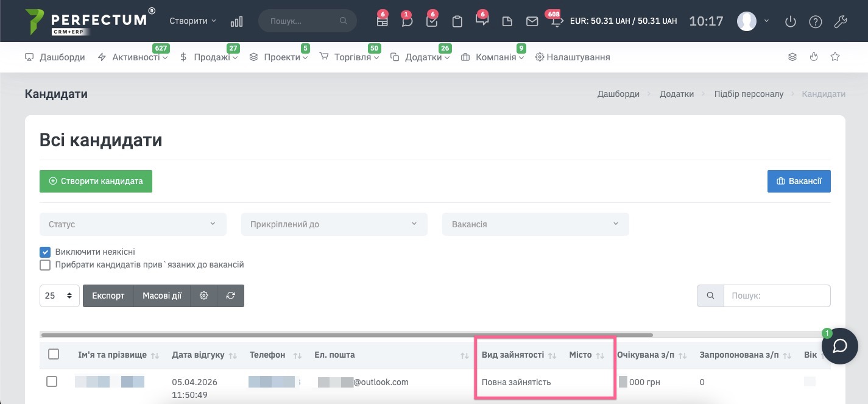Screen dimensions: 868x404
Task: Click the table refresh icon button
Action: [x=231, y=296]
